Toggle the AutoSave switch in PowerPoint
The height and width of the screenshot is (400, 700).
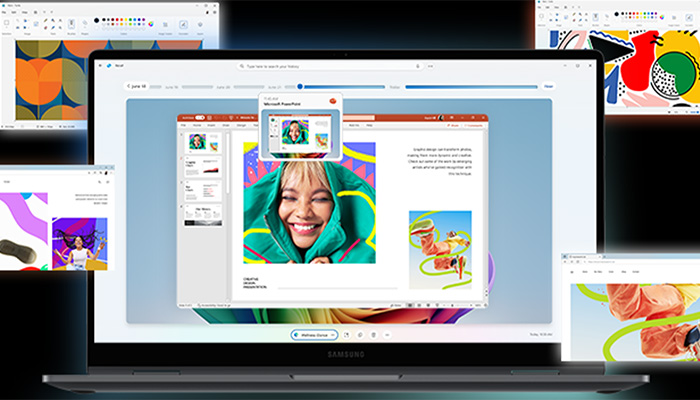tap(200, 117)
